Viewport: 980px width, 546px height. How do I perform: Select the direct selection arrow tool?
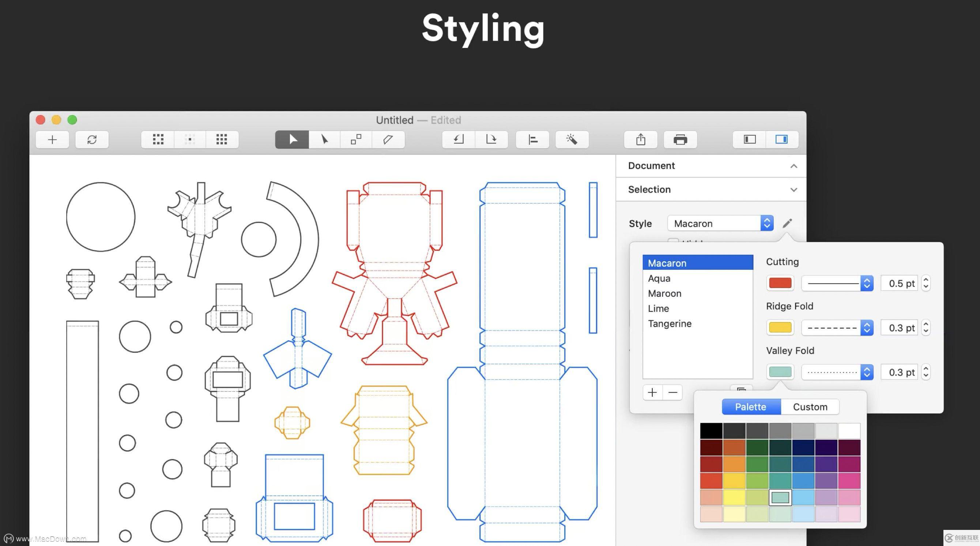click(324, 140)
